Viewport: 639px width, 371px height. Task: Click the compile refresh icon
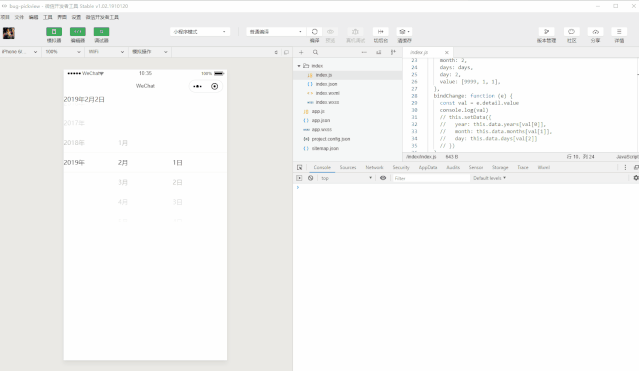(x=315, y=32)
